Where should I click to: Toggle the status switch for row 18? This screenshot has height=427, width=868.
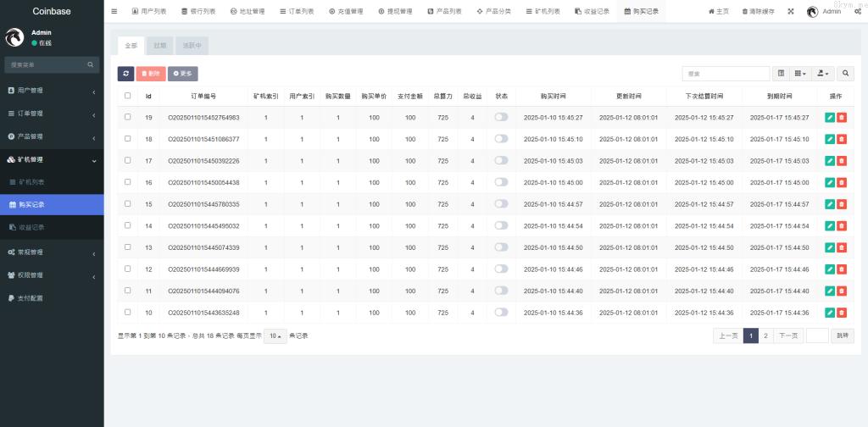pos(501,138)
